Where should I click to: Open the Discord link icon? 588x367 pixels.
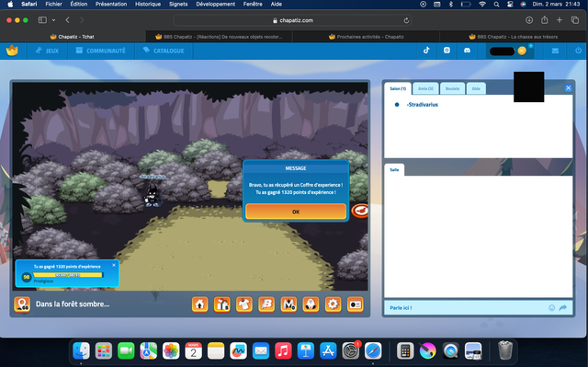pyautogui.click(x=467, y=51)
